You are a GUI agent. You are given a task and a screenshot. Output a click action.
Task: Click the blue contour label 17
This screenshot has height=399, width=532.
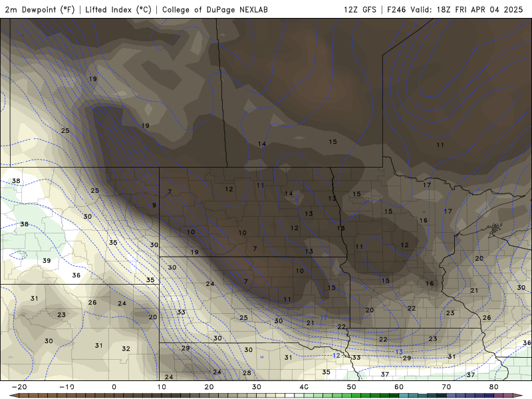(x=324, y=318)
